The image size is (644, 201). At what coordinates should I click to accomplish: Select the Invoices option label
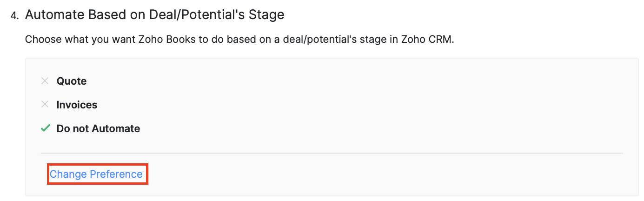pos(77,105)
